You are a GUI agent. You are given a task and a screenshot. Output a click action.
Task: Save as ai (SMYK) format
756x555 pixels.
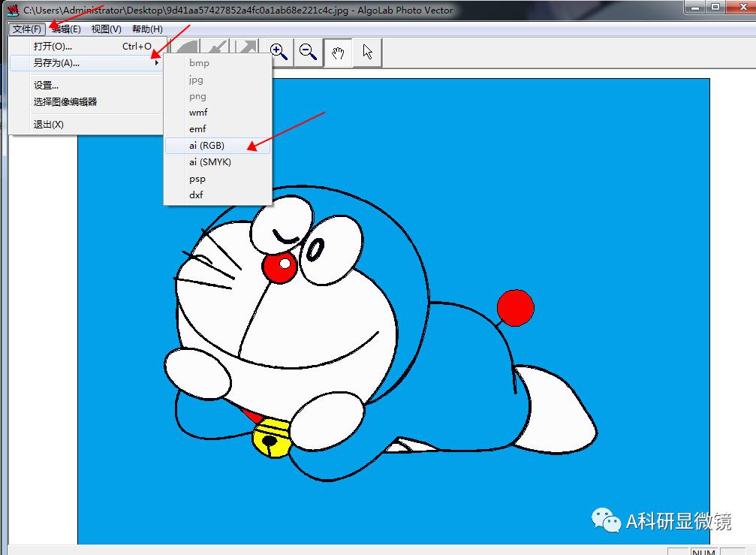[x=218, y=162]
